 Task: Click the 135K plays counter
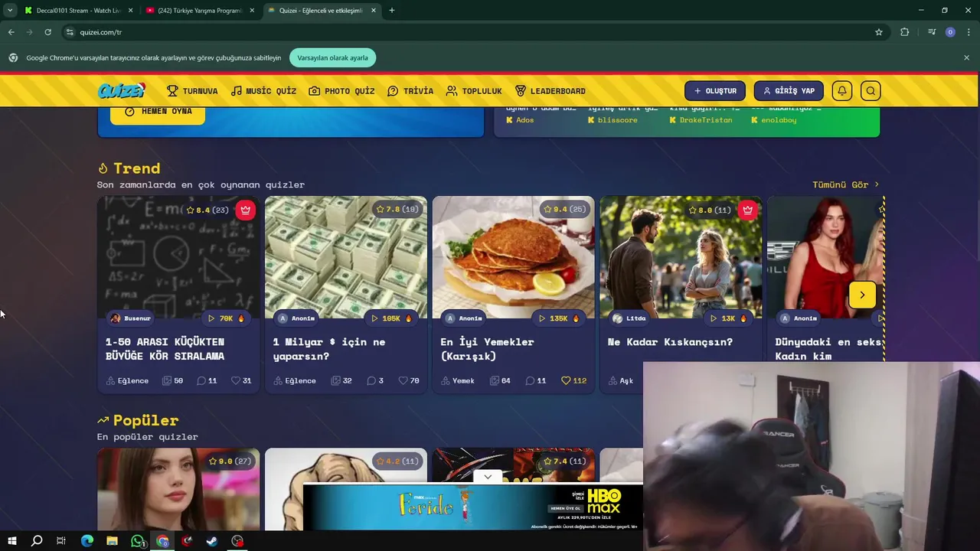click(x=559, y=318)
